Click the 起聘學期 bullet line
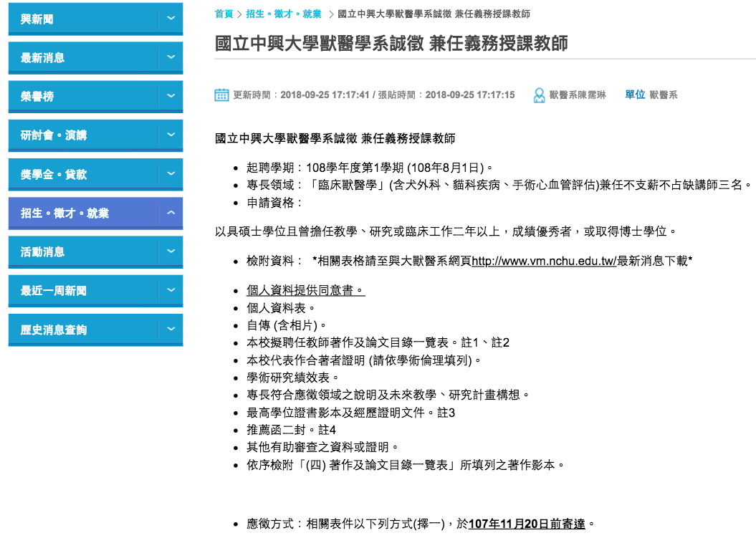The height and width of the screenshot is (538, 756). [x=370, y=168]
